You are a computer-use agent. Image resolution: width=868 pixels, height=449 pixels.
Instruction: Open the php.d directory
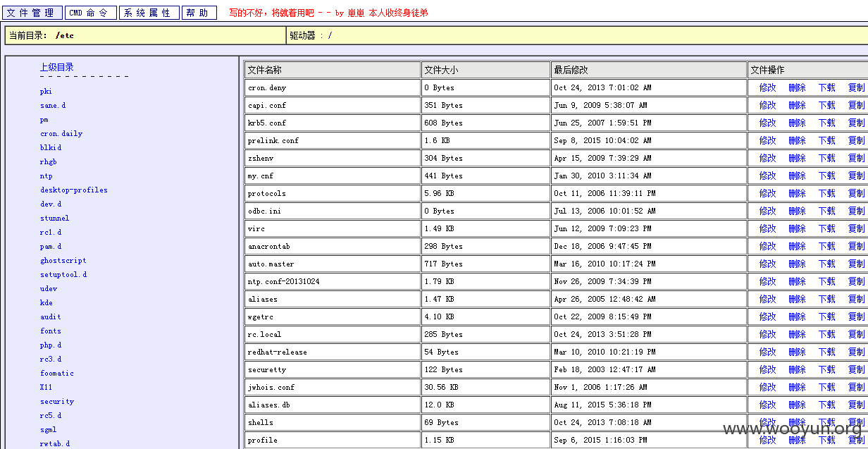[51, 345]
